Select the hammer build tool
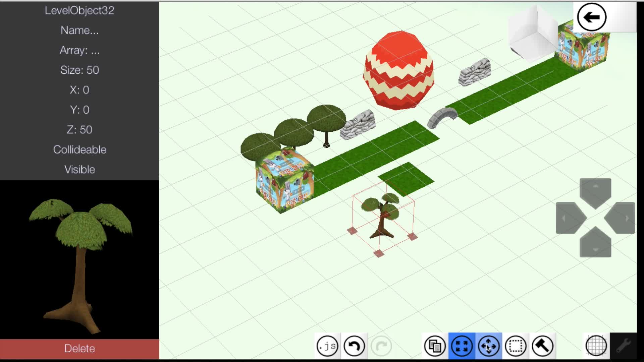Image resolution: width=644 pixels, height=362 pixels. click(x=542, y=346)
